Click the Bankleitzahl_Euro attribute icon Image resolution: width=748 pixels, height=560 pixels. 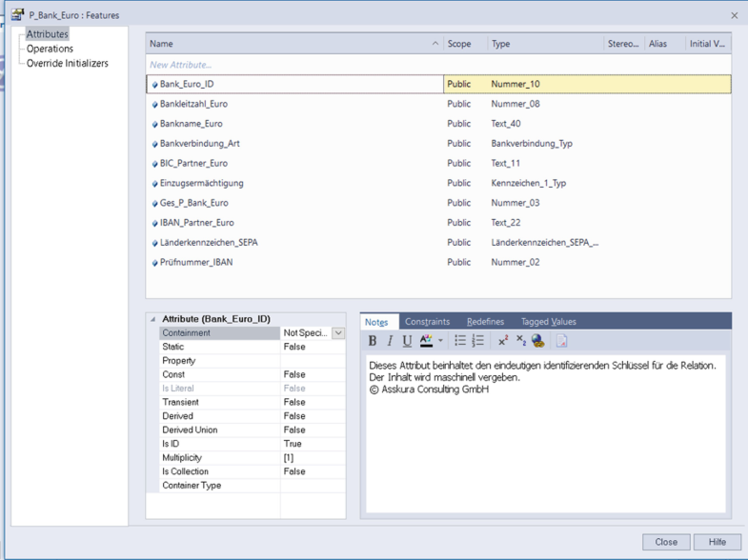(154, 105)
